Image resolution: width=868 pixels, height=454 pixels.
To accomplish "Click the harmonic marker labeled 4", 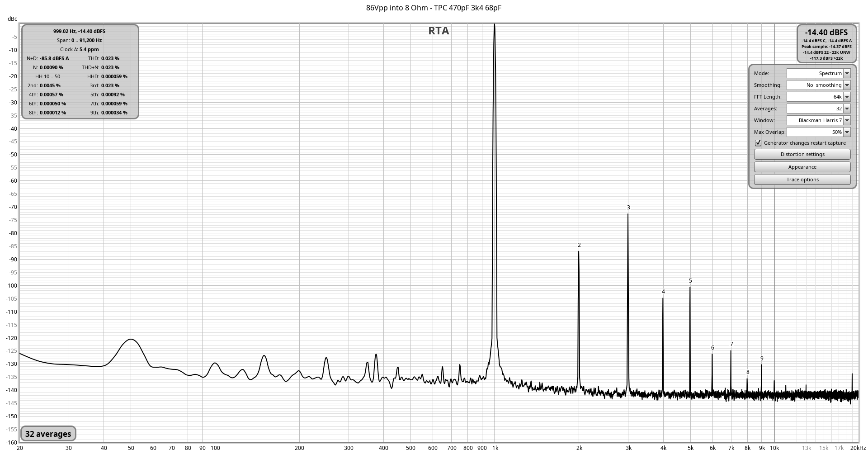I will point(663,292).
